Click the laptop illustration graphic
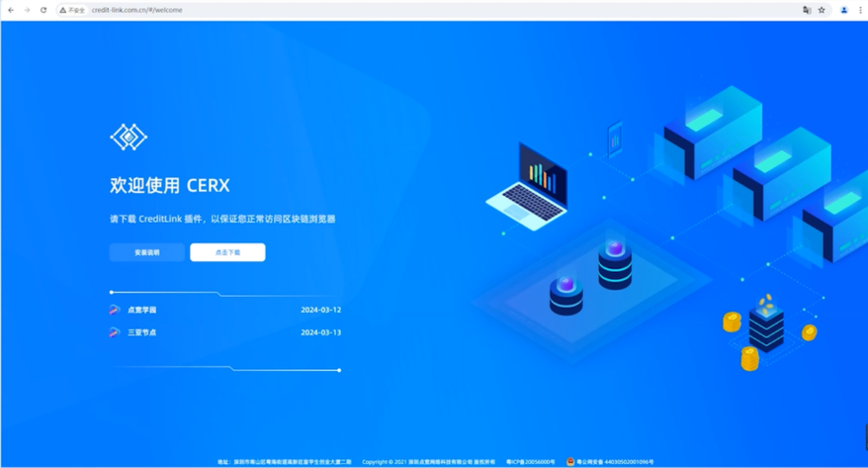 click(529, 186)
